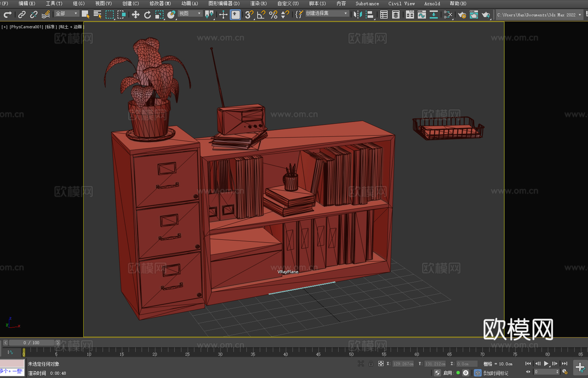588x378 pixels.
Task: Select the Link tool chain icon
Action: [x=22, y=14]
